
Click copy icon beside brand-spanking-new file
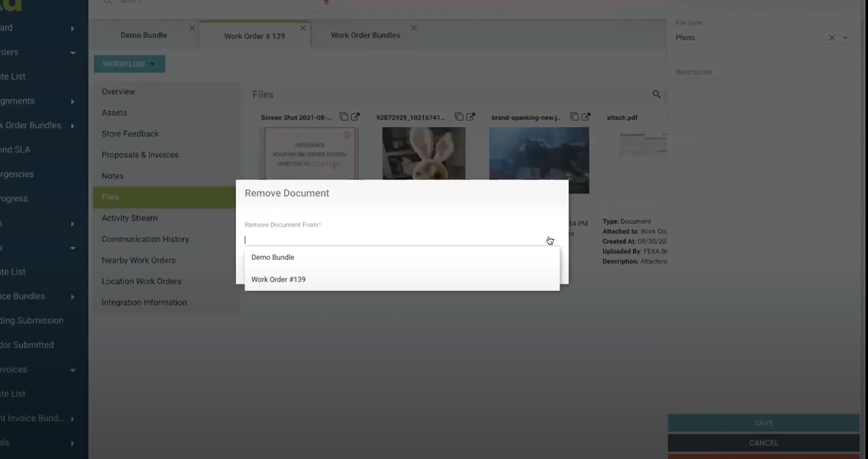pyautogui.click(x=574, y=117)
